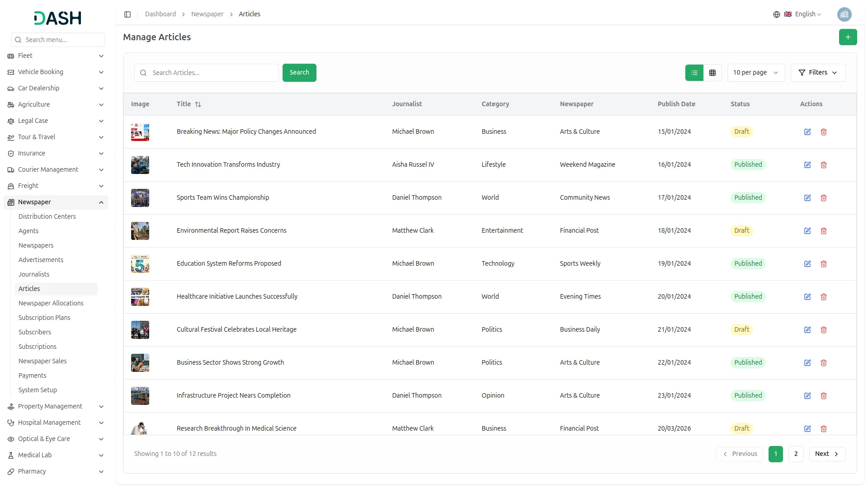Click the Healthcare Initiative article thumbnail

(140, 297)
